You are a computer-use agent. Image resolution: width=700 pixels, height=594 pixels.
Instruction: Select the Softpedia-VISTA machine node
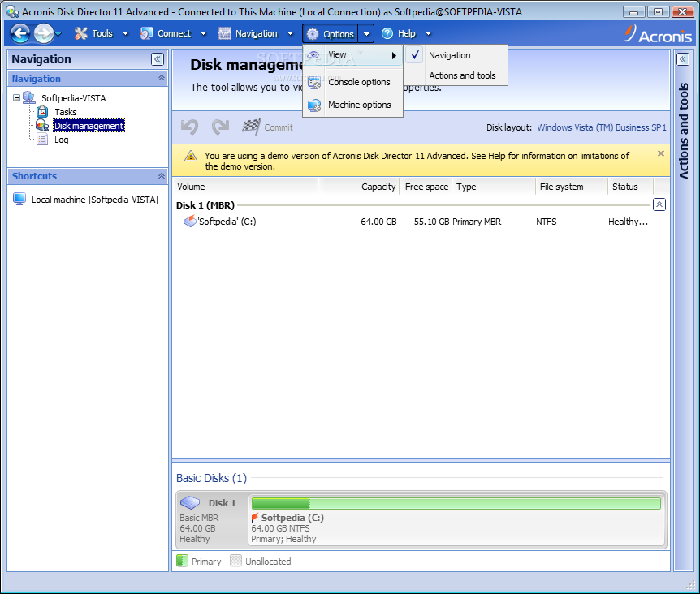click(x=73, y=98)
